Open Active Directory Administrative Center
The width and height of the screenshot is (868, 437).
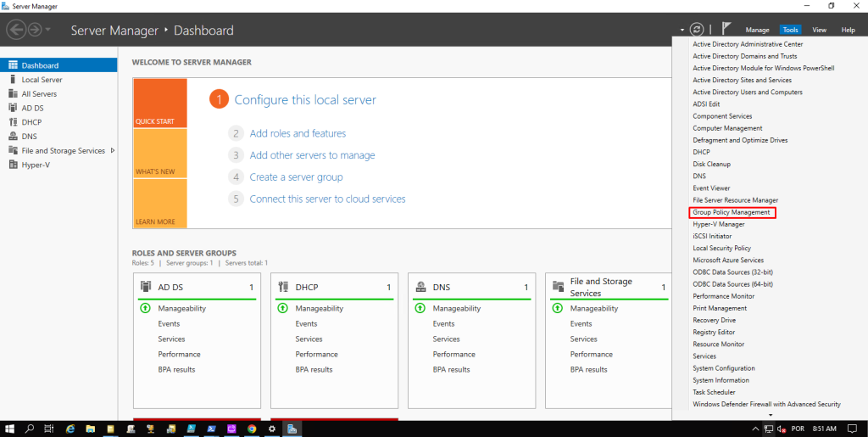tap(748, 44)
